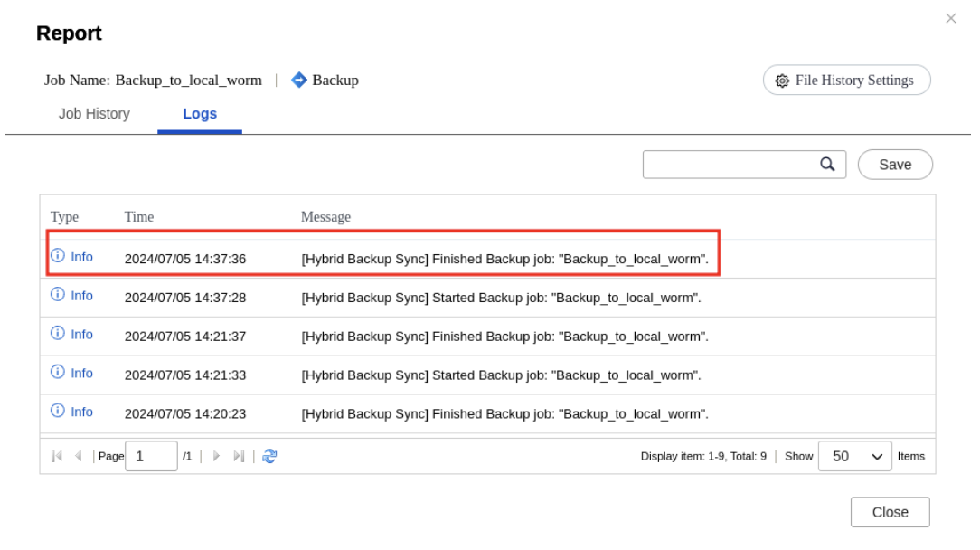Image resolution: width=980 pixels, height=550 pixels.
Task: Click the page number input box
Action: (151, 457)
